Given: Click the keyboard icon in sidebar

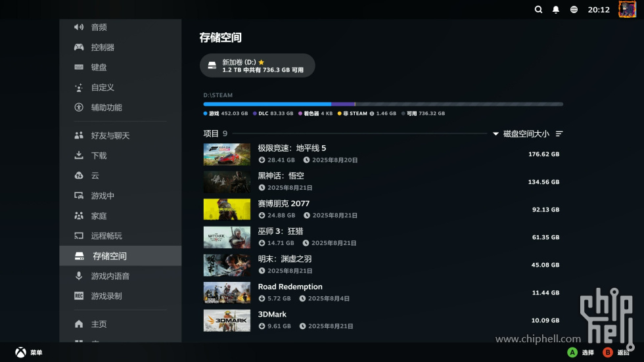Looking at the screenshot, I should [x=79, y=67].
